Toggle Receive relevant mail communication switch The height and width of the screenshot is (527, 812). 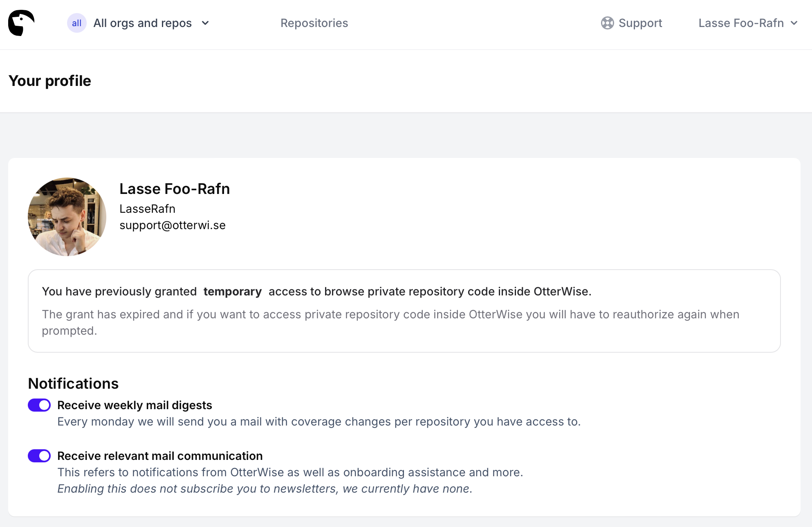coord(39,456)
